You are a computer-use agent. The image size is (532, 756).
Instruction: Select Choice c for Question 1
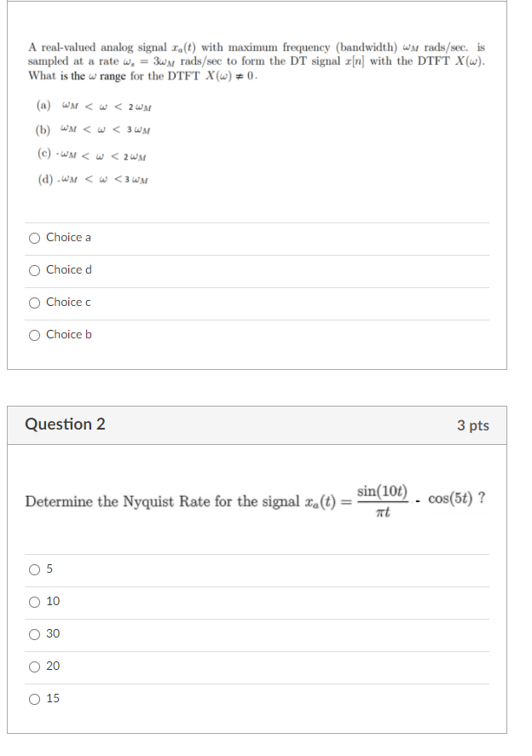click(34, 303)
